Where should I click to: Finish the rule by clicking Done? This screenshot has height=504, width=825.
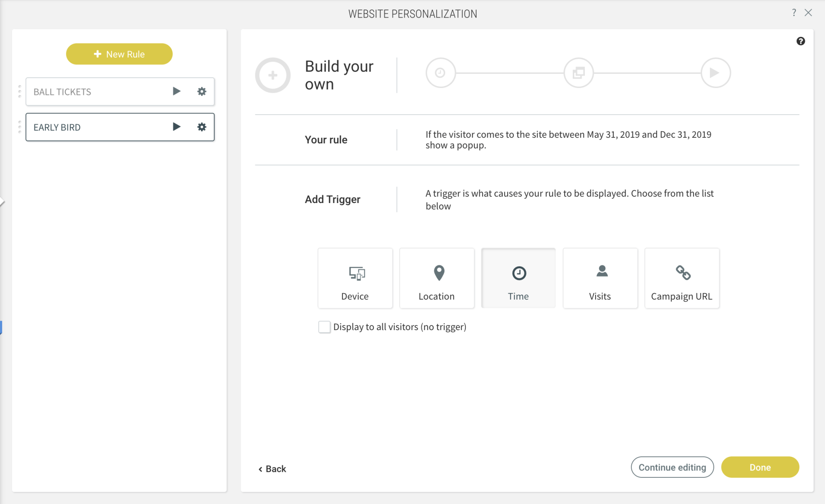pyautogui.click(x=760, y=467)
